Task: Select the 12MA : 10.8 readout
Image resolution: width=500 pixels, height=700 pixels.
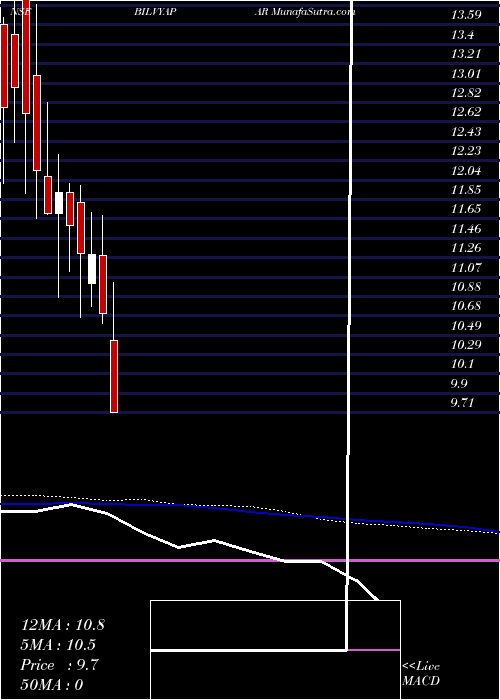Action: pos(63,625)
